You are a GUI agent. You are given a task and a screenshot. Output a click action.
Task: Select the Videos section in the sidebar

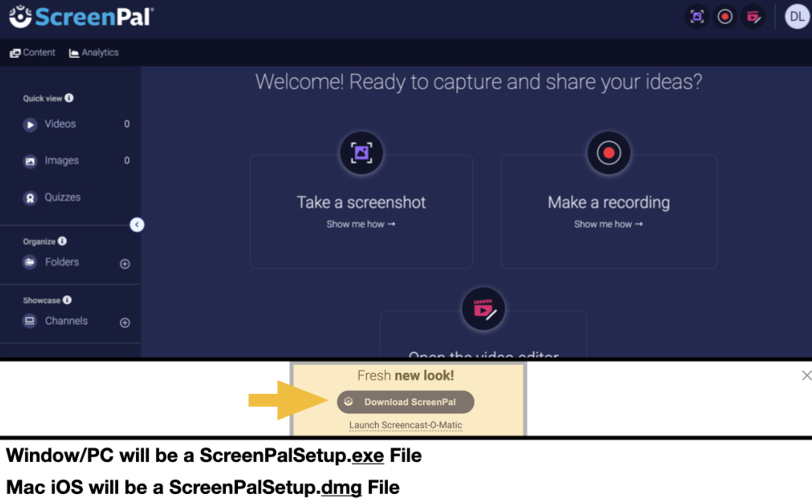60,124
